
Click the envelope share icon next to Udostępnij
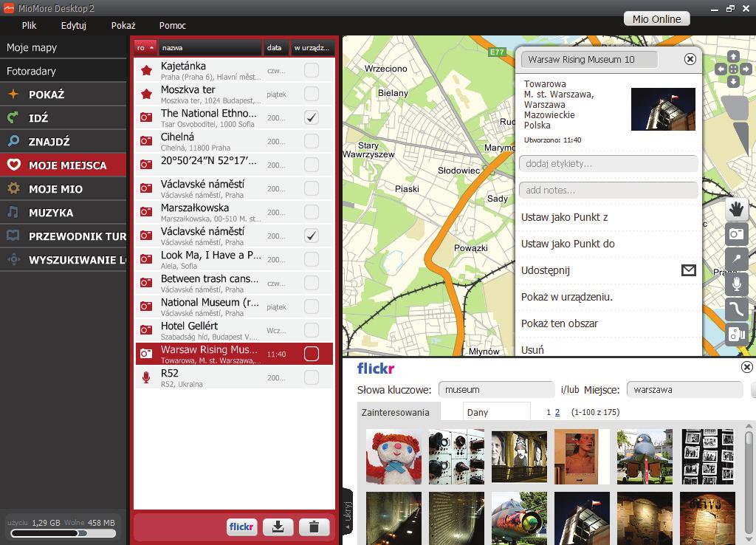coord(689,270)
